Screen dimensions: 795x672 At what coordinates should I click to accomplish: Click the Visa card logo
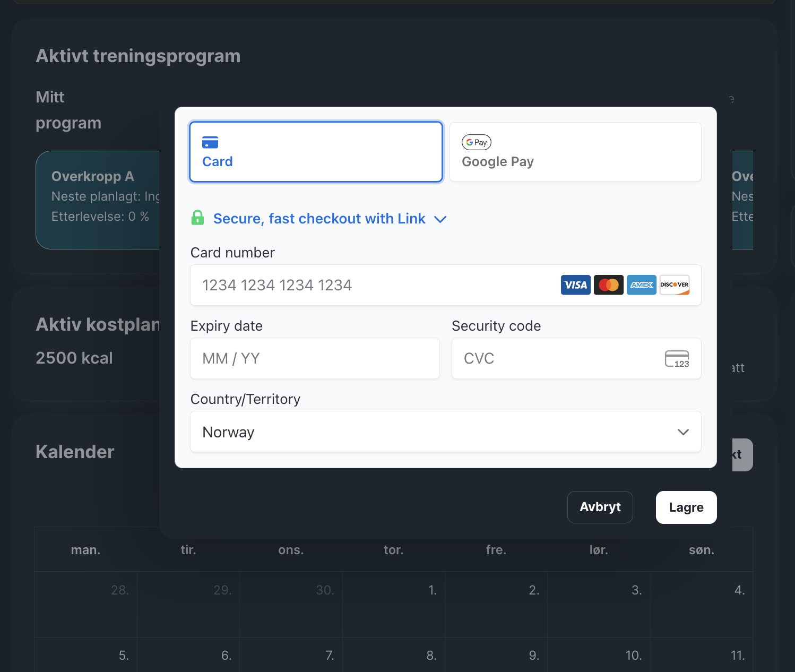coord(576,285)
